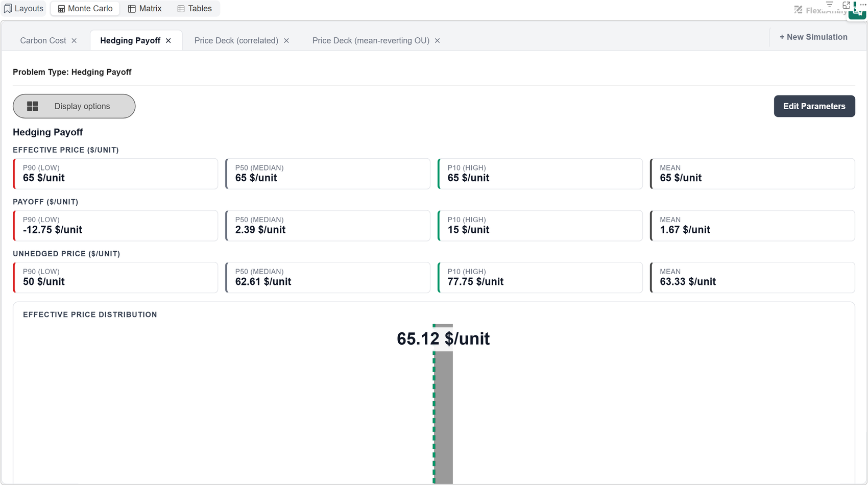This screenshot has width=868, height=485.
Task: Click the Monte Carlo calculator icon
Action: (x=61, y=9)
